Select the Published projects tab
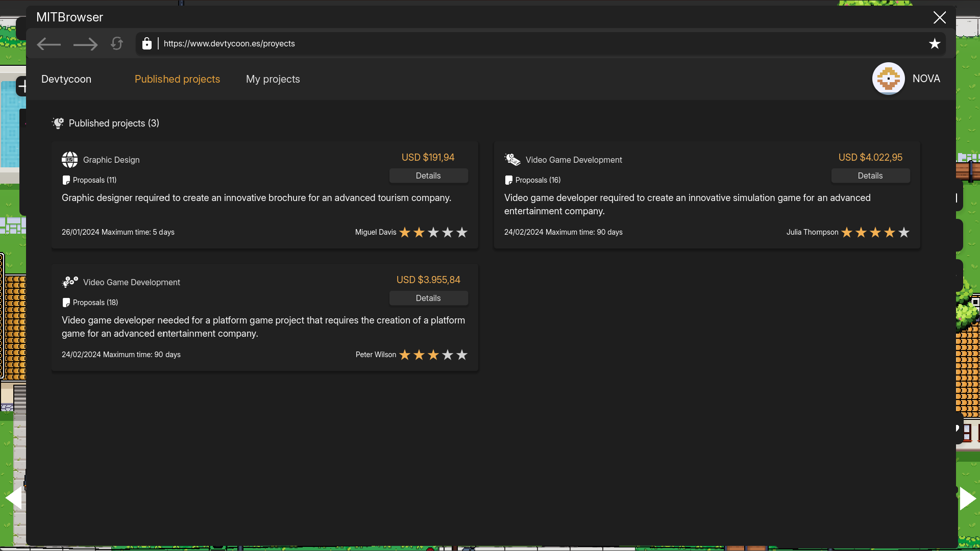The width and height of the screenshot is (980, 551). point(177,79)
